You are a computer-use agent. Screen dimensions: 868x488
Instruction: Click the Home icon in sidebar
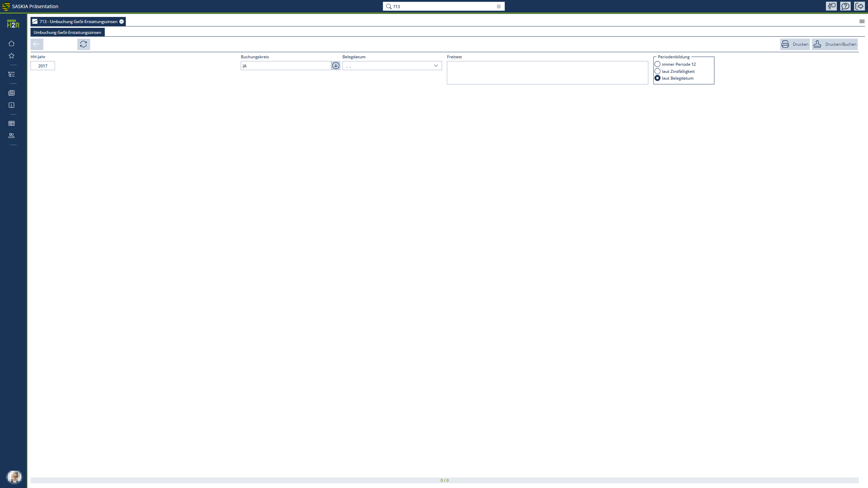tap(12, 43)
